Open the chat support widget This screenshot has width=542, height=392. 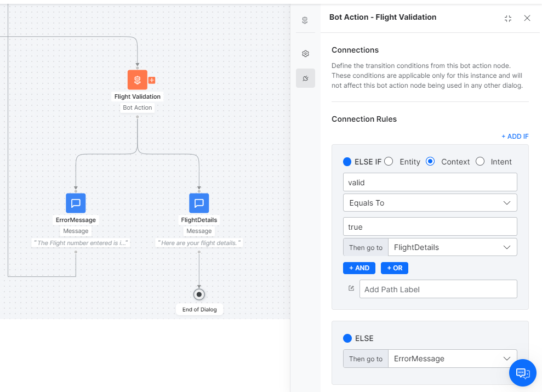click(522, 372)
